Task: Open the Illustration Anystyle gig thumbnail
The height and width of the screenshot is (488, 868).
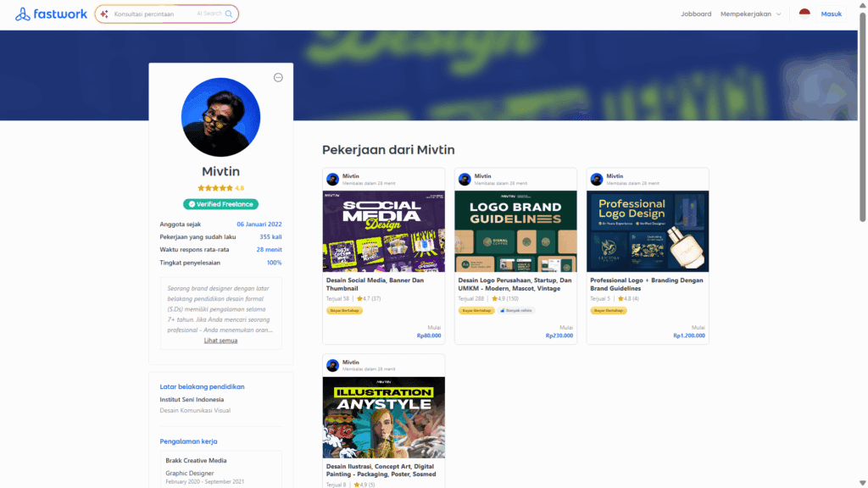Action: coord(383,415)
